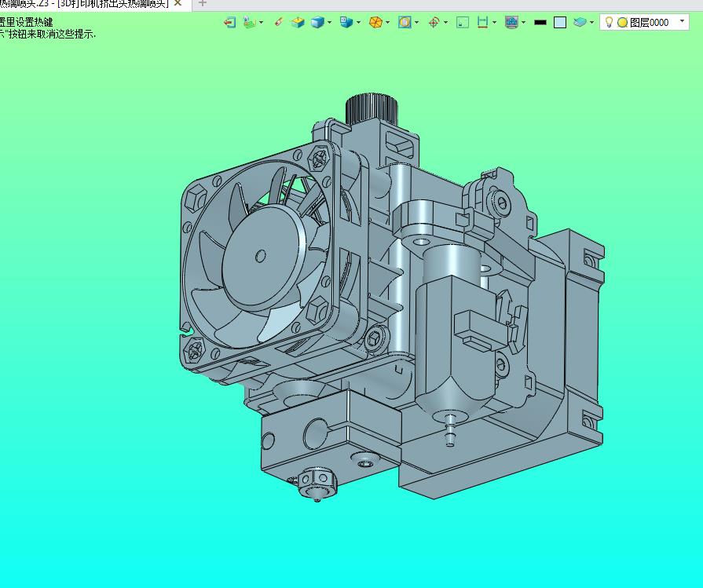Click the red eraser icon
This screenshot has height=588, width=703.
point(279,22)
